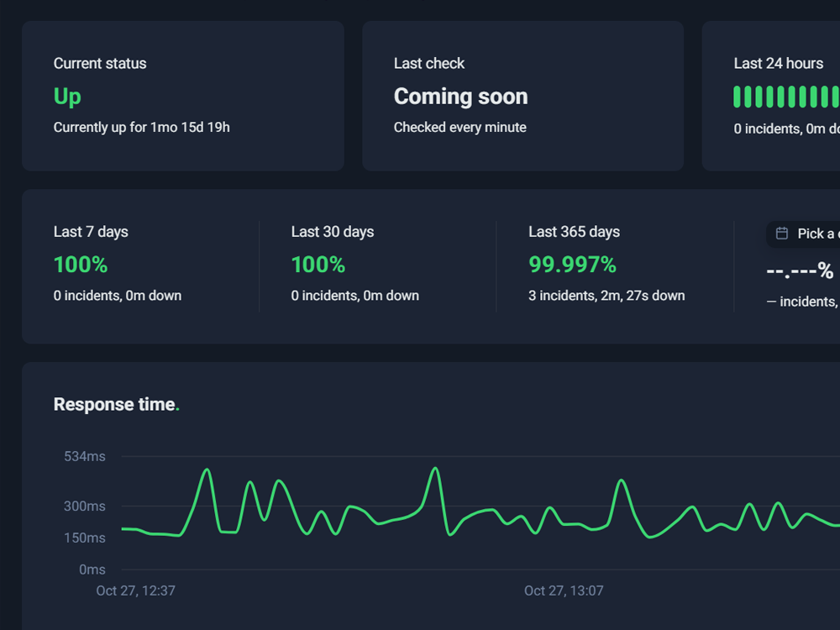This screenshot has width=840, height=630.
Task: Click the 534ms axis label
Action: [x=87, y=456]
